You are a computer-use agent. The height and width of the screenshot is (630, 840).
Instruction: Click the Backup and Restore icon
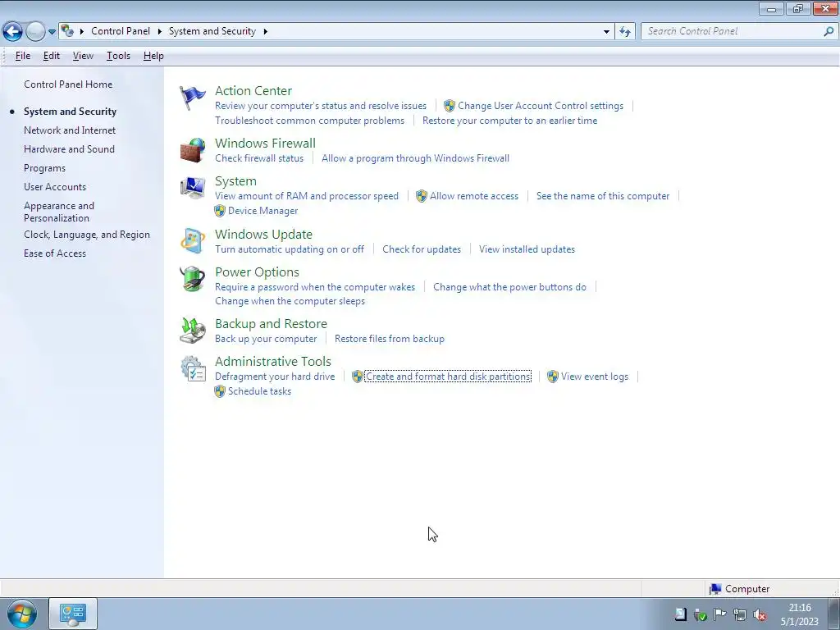[192, 331]
